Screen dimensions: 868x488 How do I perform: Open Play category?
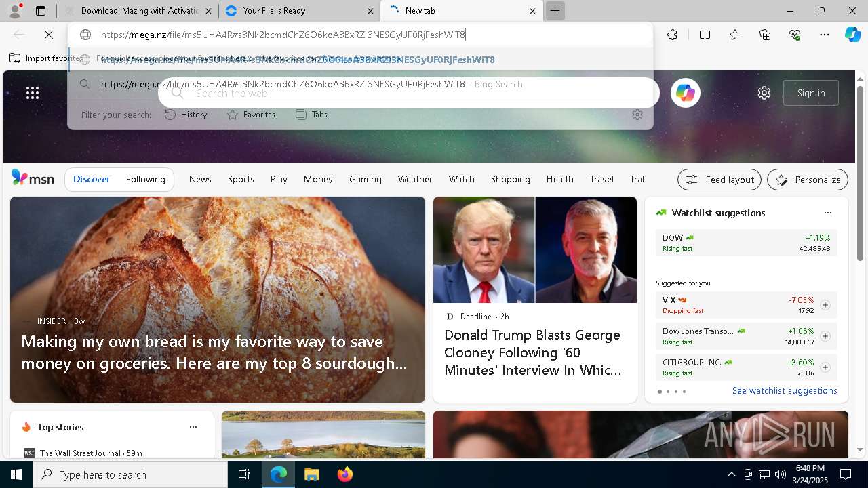tap(279, 179)
